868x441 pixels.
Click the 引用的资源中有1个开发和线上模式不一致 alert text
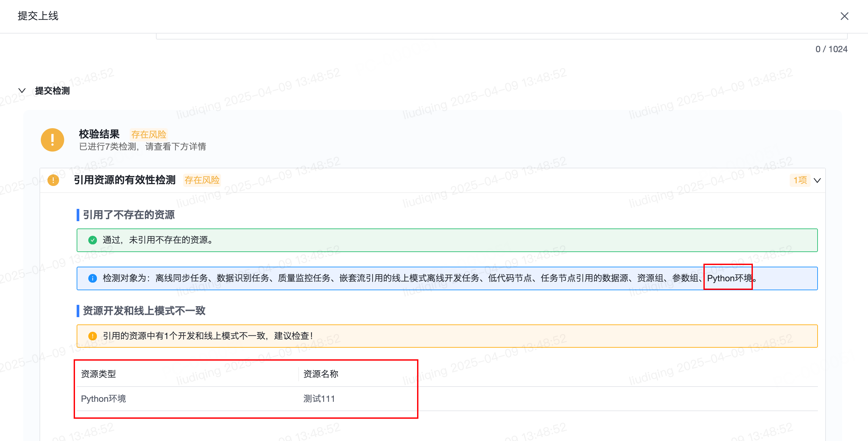coord(208,336)
